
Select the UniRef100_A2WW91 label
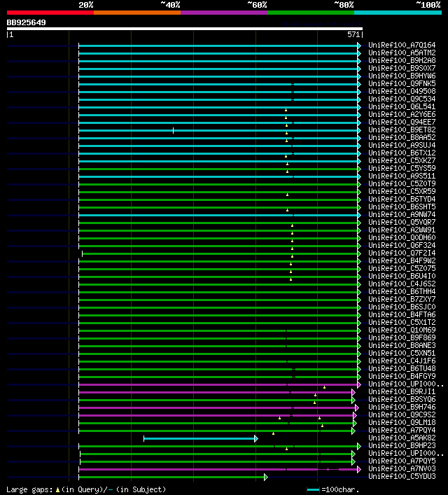pyautogui.click(x=402, y=230)
